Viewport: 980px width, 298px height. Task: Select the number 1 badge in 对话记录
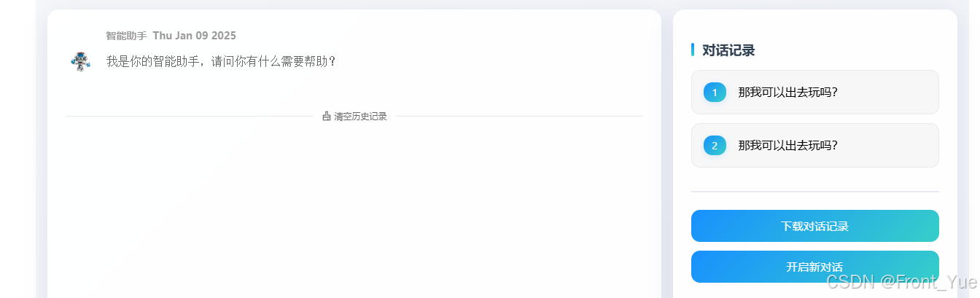click(x=715, y=93)
